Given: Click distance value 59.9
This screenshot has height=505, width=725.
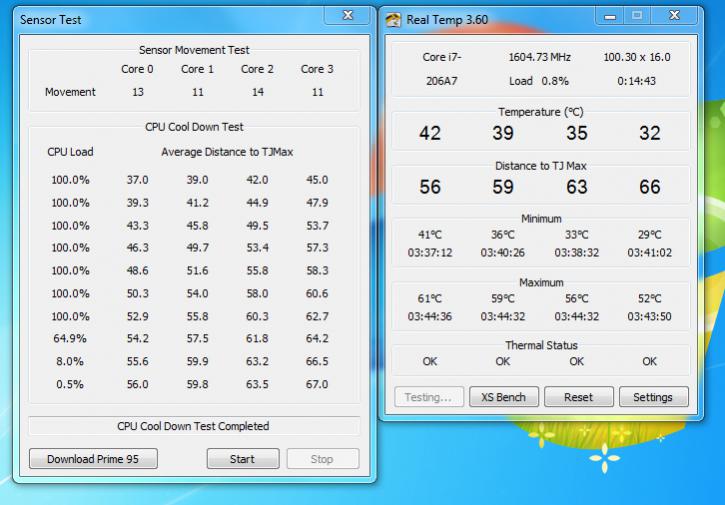Looking at the screenshot, I should [x=197, y=361].
